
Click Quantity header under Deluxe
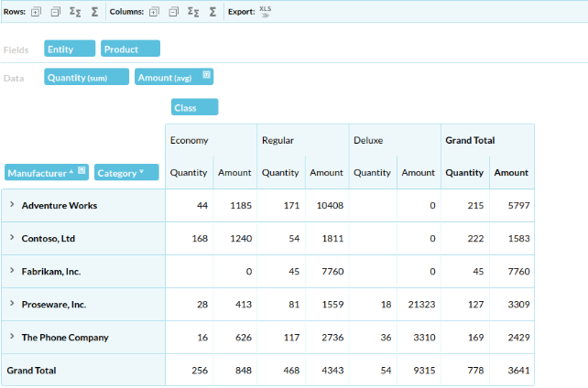point(373,173)
